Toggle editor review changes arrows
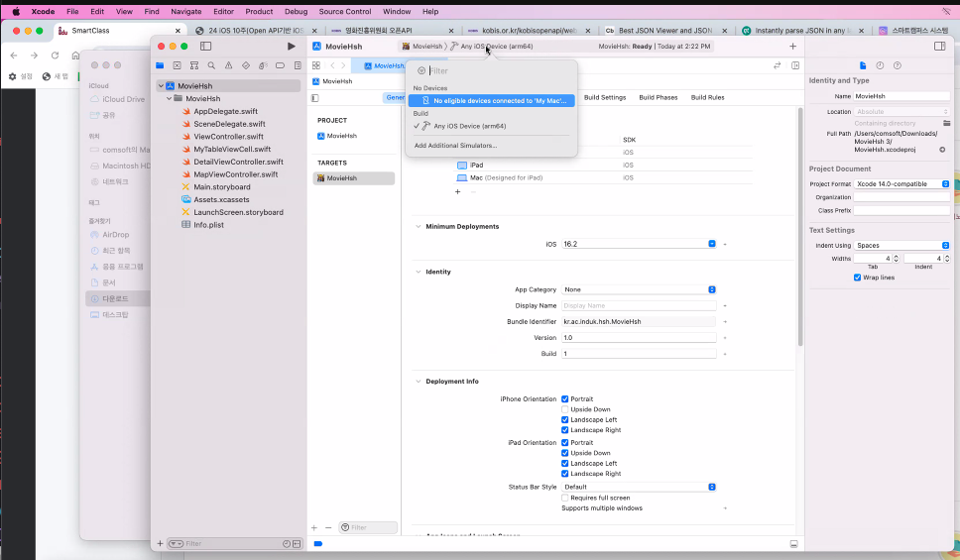 (777, 65)
